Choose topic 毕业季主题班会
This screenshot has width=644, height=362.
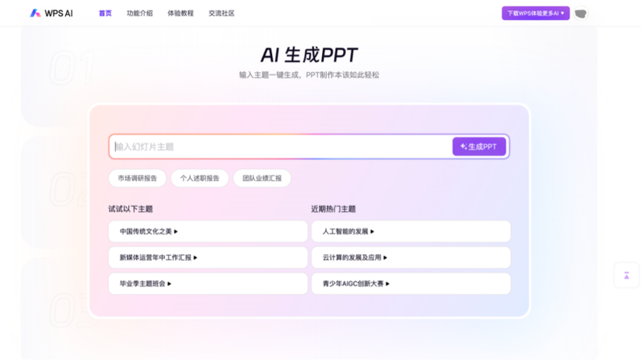tap(208, 284)
